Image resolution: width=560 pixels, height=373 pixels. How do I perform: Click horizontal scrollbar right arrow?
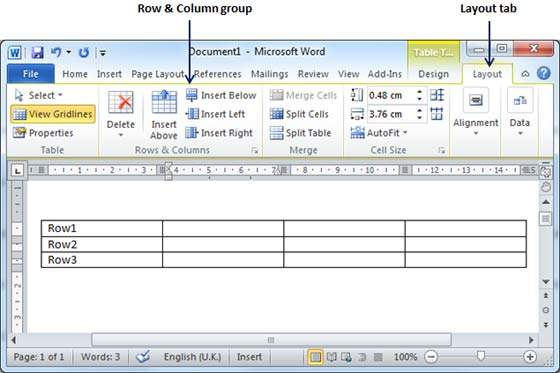tap(531, 340)
